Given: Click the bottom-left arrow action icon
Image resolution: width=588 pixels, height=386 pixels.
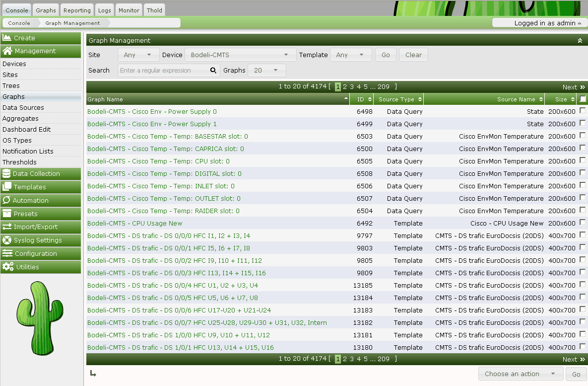Looking at the screenshot, I should (93, 373).
